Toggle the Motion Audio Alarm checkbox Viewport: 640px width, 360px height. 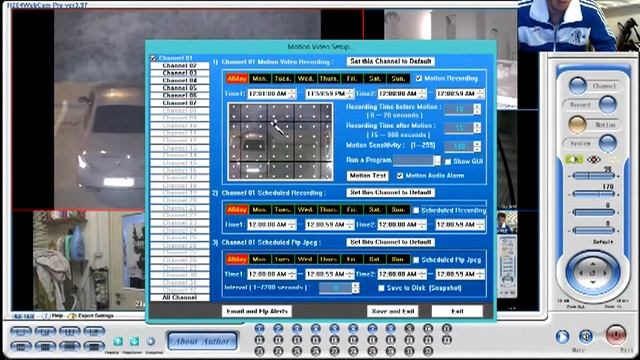click(400, 176)
